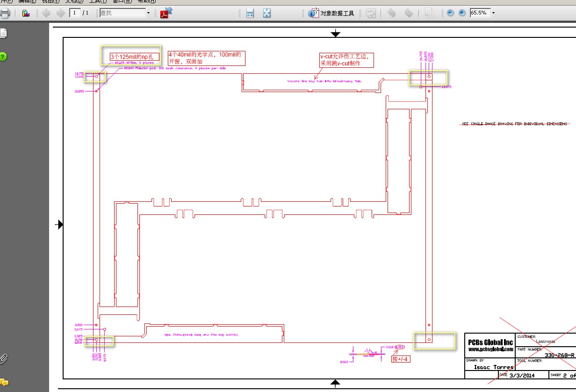Select the 3个125mil的np孔 annotation
This screenshot has height=392, width=576.
click(x=135, y=57)
